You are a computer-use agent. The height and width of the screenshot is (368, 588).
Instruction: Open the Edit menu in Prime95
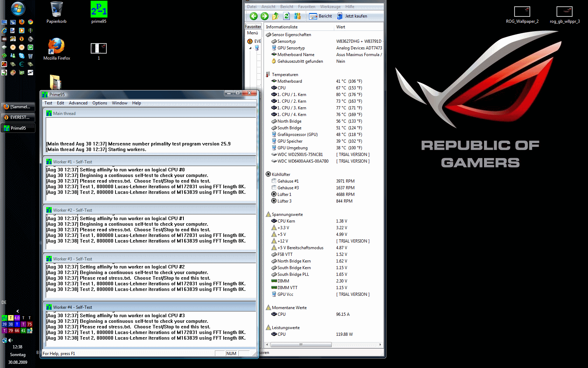61,103
